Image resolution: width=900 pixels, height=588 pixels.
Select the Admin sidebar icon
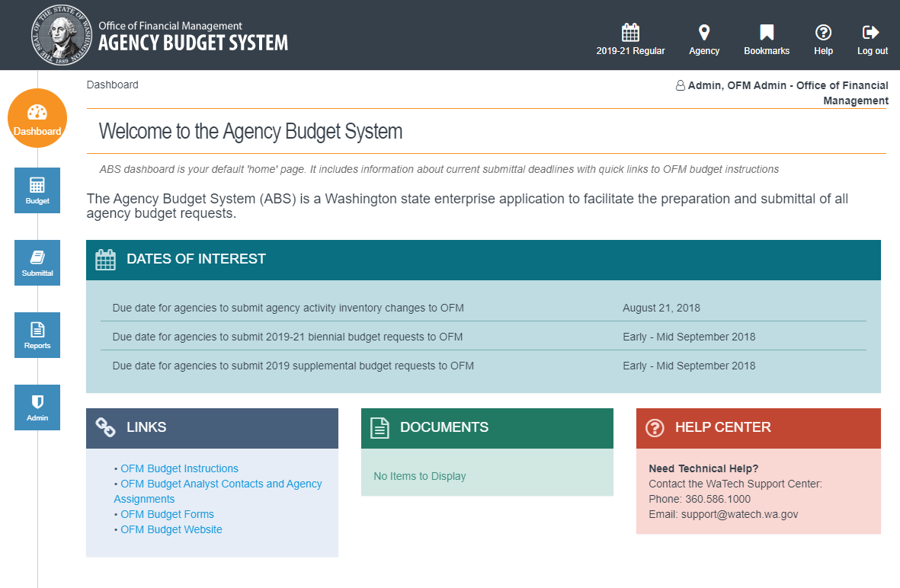coord(37,407)
